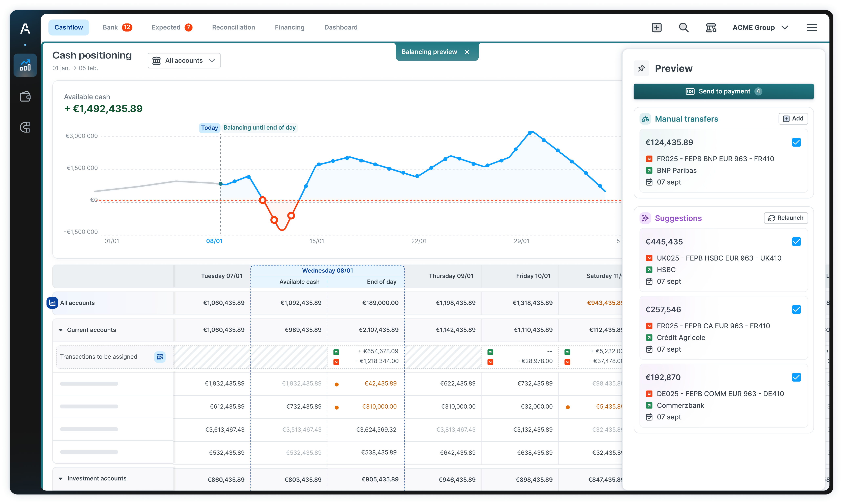Uncheck the €192,870 Commerzbank suggestion
The width and height of the screenshot is (843, 504).
tap(796, 377)
